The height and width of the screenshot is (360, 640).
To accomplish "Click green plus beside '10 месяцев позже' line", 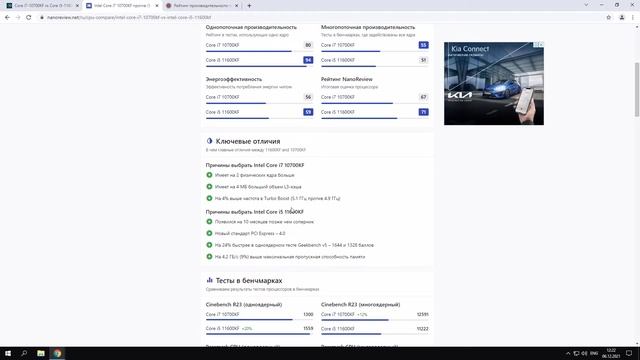I will coord(209,222).
